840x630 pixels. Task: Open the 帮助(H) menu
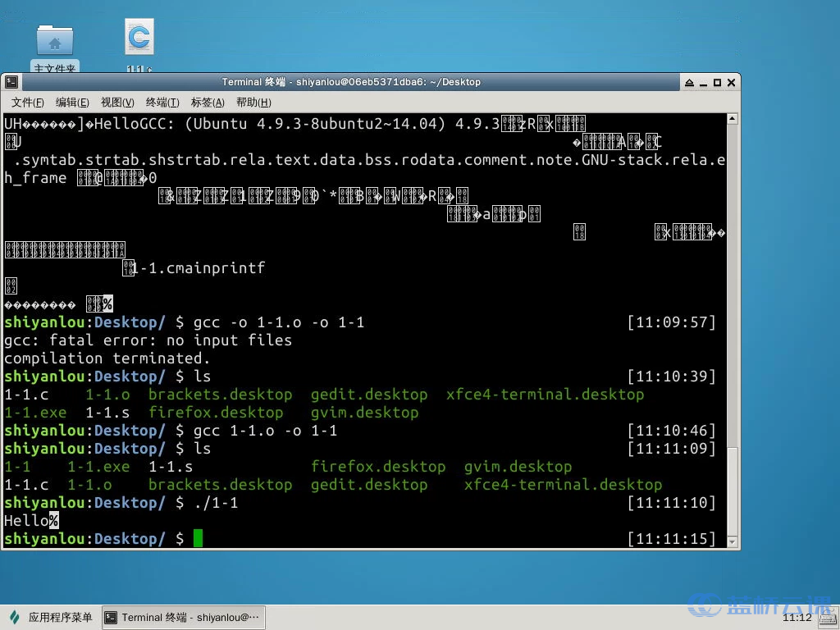pyautogui.click(x=253, y=103)
